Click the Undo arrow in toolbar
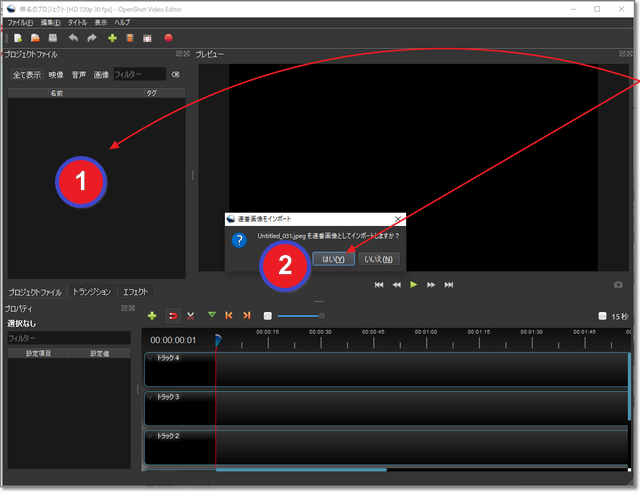This screenshot has width=640, height=492. pos(72,38)
